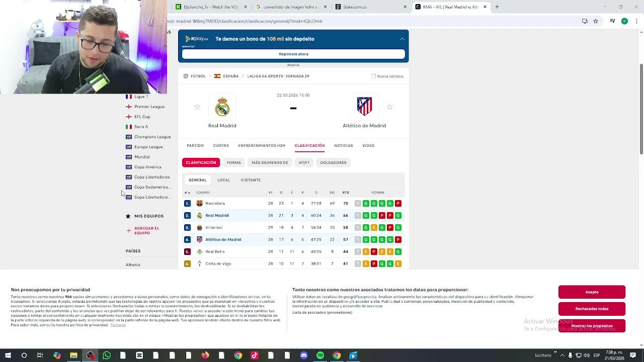
Task: Open the CUOTAS tab
Action: pos(221,145)
